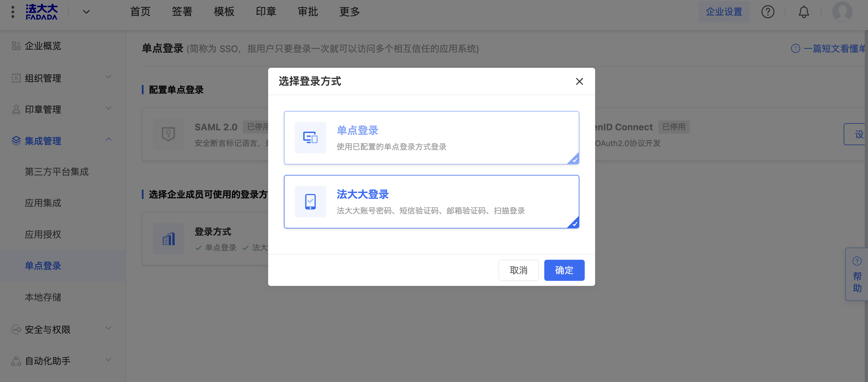
Task: Open the 印章 menu
Action: pos(266,12)
